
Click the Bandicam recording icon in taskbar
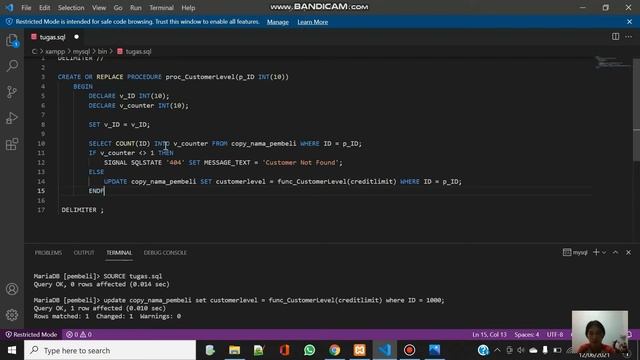409,350
